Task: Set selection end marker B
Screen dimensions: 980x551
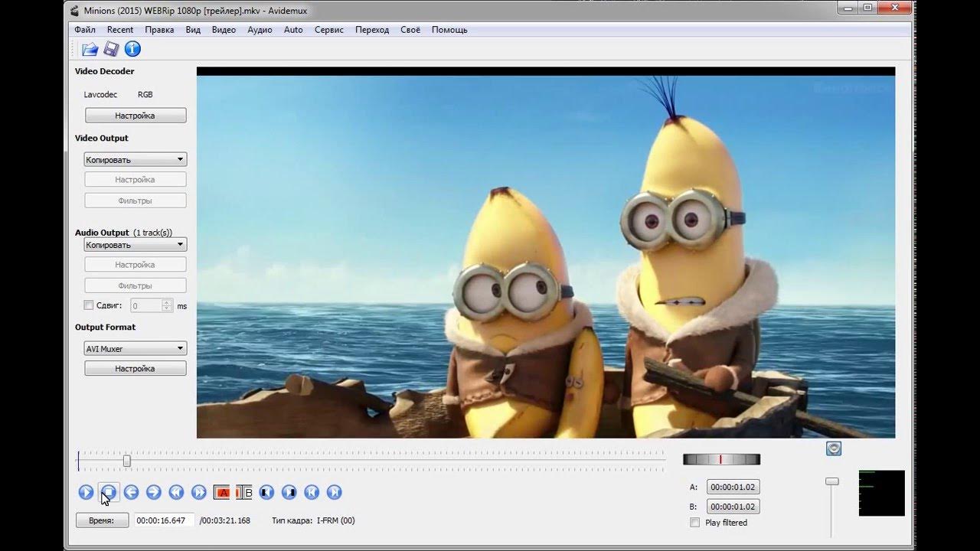Action: pos(244,492)
